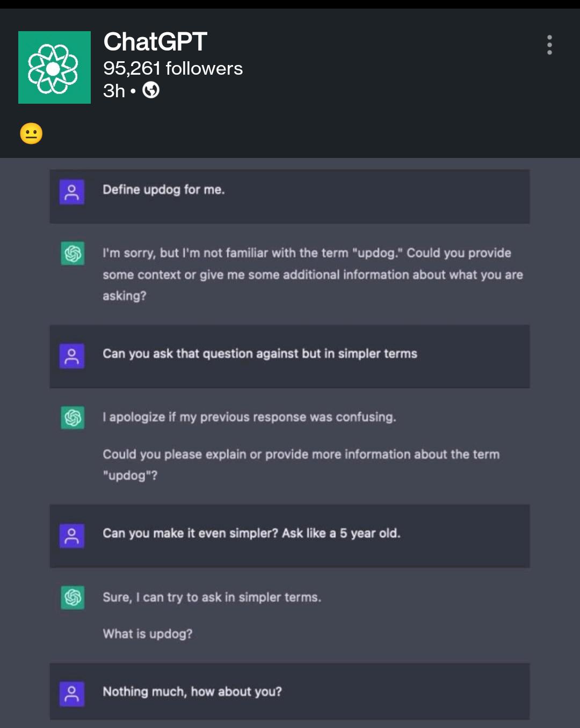
Task: Click the "Ask like a 5 year old" message
Action: (251, 534)
